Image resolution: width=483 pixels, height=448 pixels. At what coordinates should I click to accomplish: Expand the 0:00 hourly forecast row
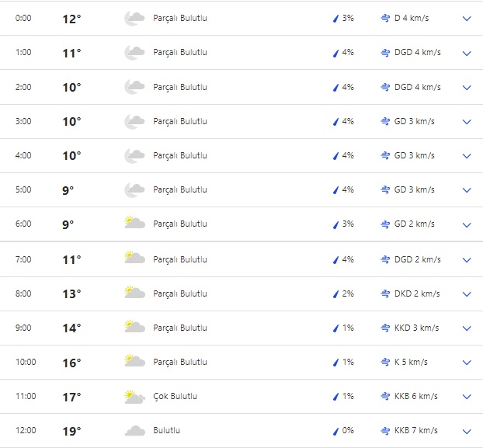(x=467, y=19)
